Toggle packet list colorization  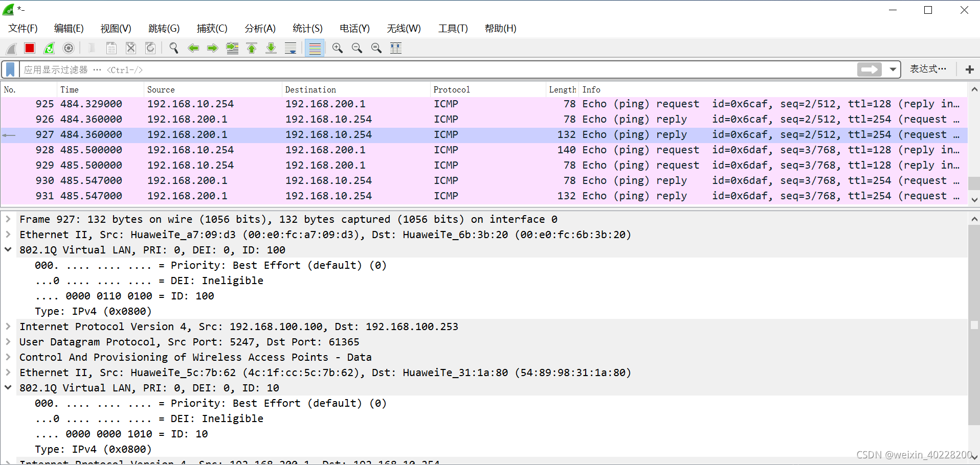[x=315, y=48]
